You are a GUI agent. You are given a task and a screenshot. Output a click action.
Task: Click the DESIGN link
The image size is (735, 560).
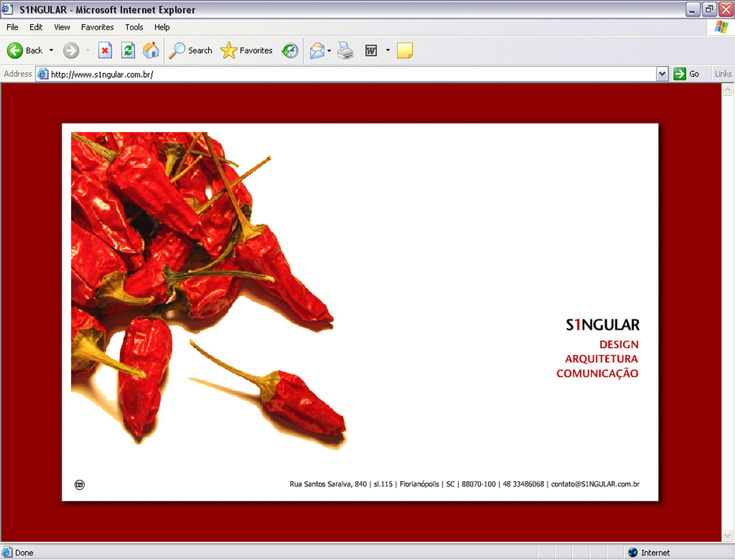tap(619, 344)
